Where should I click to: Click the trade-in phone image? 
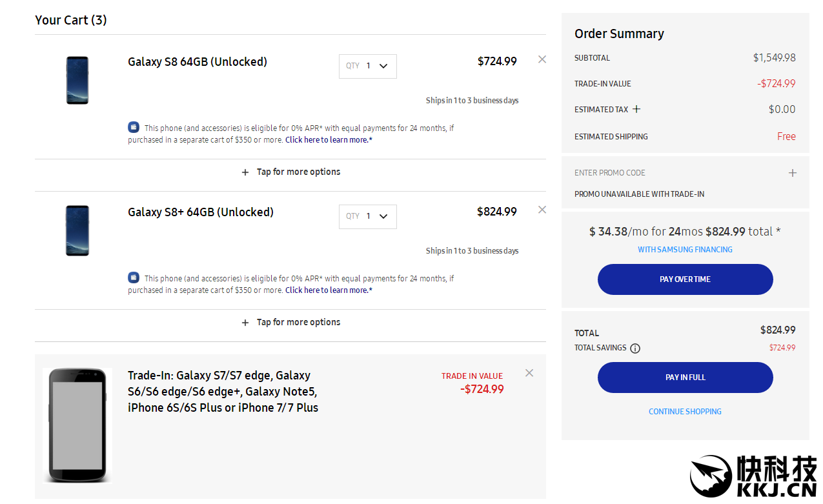(x=77, y=425)
